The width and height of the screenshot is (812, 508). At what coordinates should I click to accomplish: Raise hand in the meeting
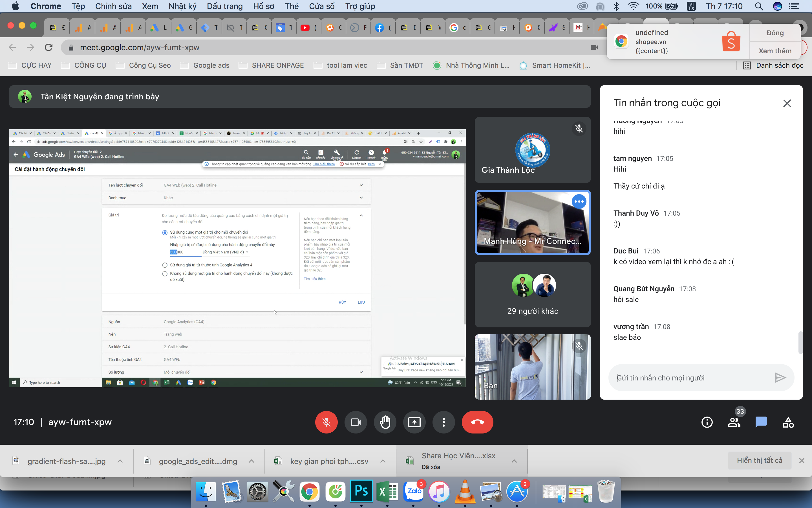click(x=385, y=422)
